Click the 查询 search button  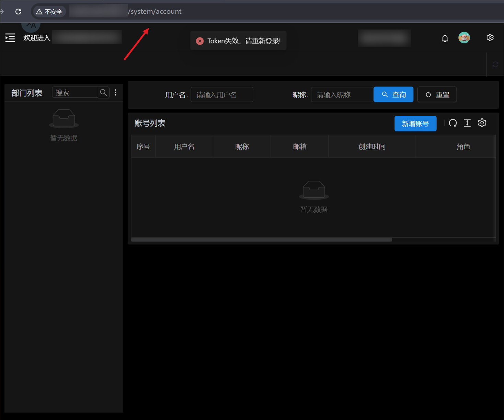pos(393,95)
